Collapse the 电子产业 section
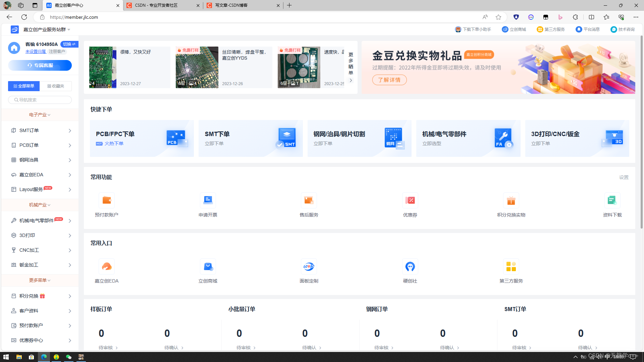 pos(40,115)
